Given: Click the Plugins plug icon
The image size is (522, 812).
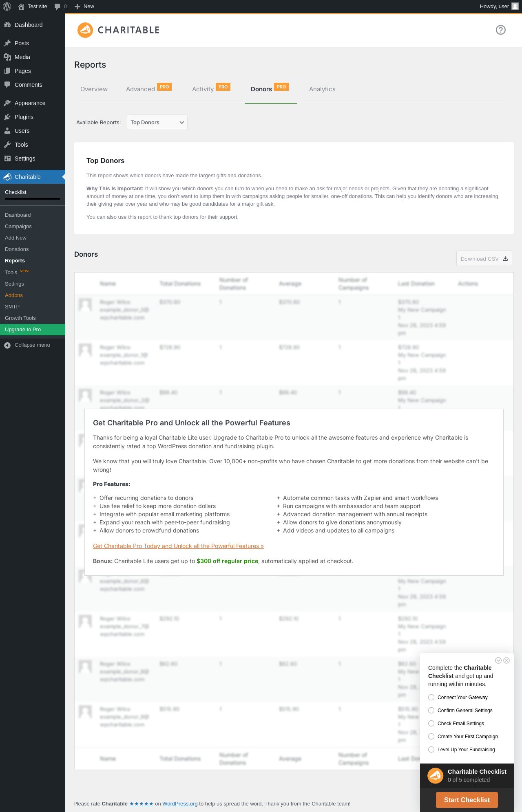Looking at the screenshot, I should click(7, 117).
